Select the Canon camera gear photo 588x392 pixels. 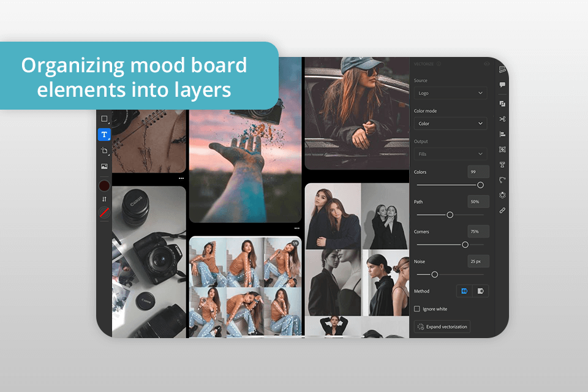tap(149, 262)
